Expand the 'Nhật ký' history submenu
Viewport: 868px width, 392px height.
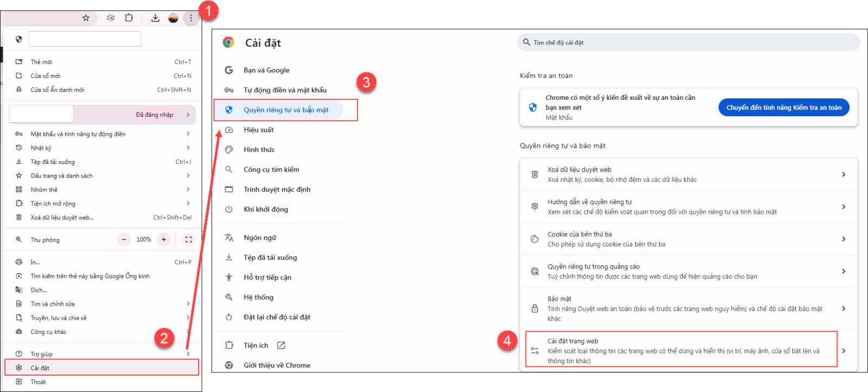(103, 148)
